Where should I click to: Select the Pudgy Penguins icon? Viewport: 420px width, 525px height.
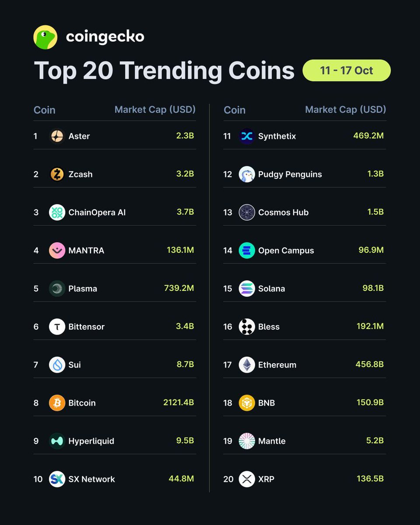coord(247,174)
